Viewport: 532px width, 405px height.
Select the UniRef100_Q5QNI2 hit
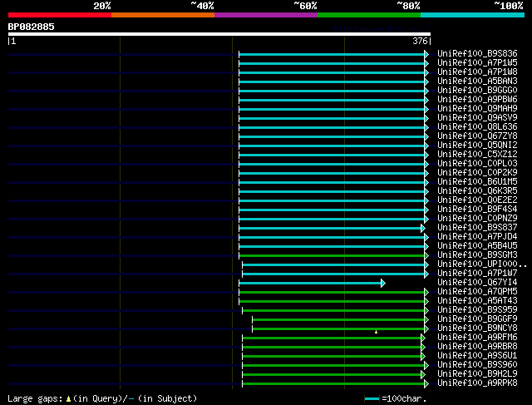pos(477,146)
